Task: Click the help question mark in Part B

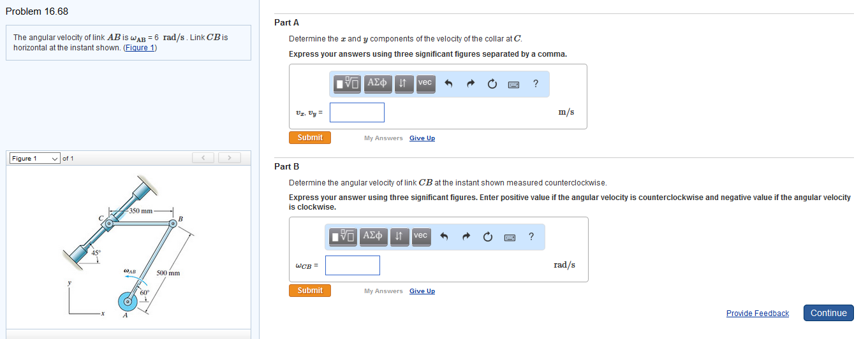Action: 531,236
